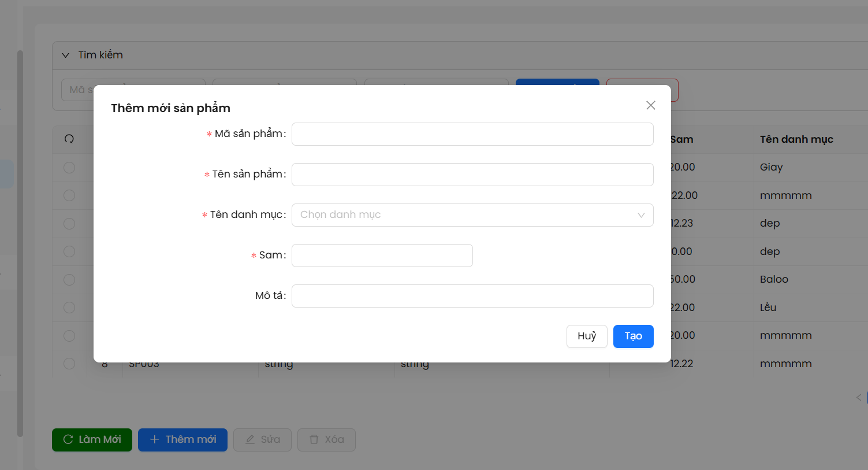
Task: Click the Mã sản phẩm input field
Action: coord(472,134)
